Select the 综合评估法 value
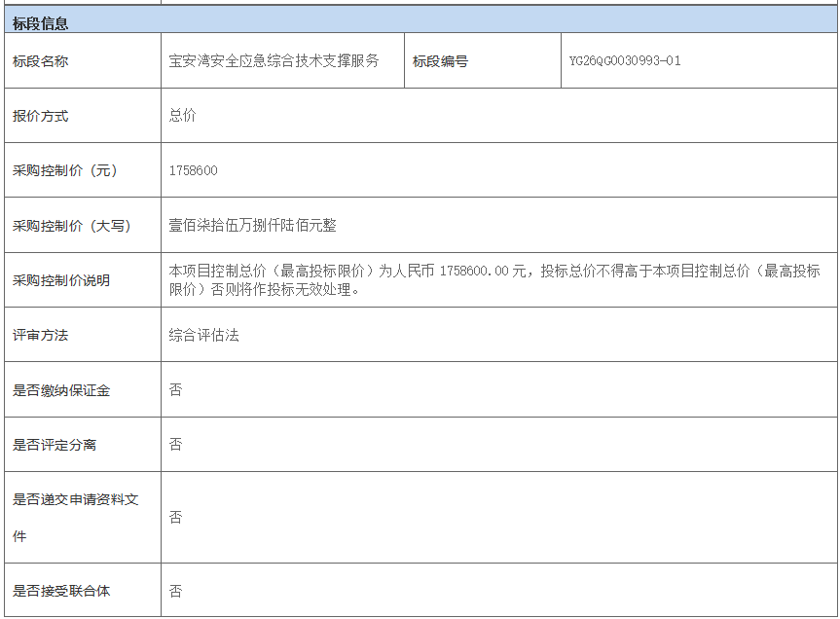 click(x=204, y=335)
